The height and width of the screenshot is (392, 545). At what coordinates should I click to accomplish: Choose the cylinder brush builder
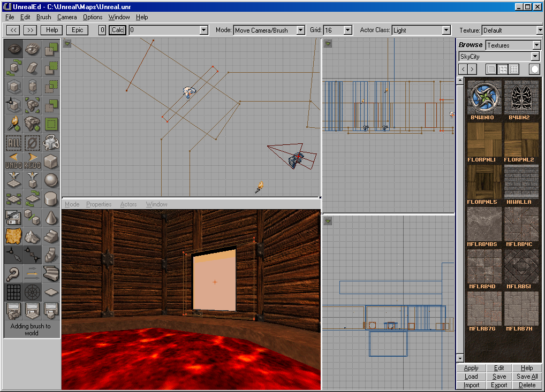(51, 199)
